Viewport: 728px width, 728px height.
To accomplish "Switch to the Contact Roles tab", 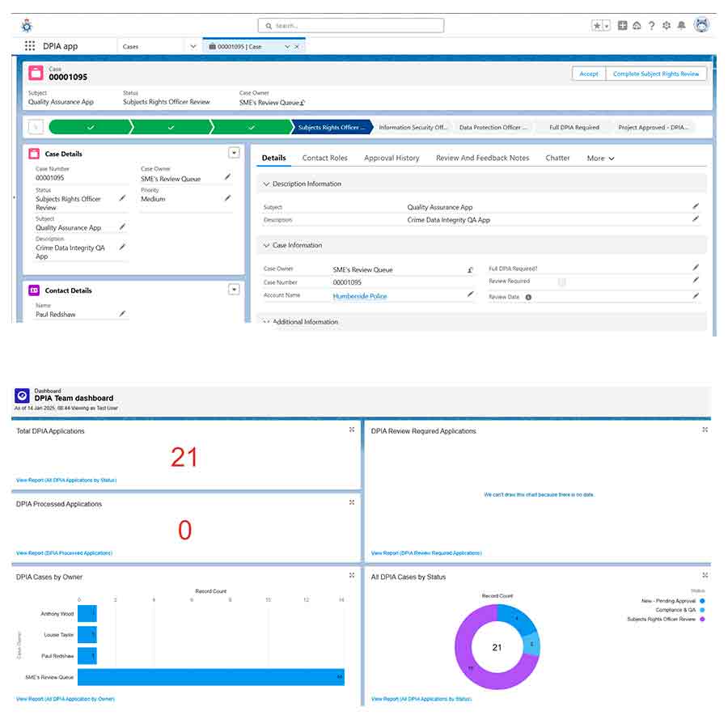I will (324, 159).
